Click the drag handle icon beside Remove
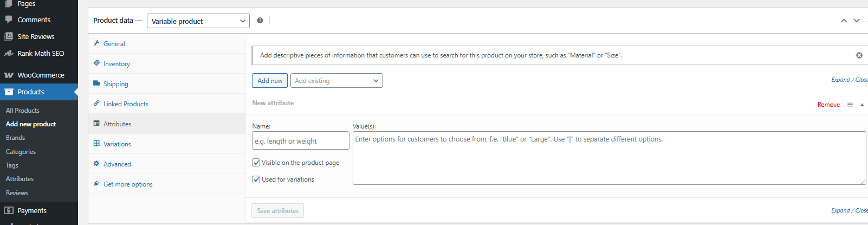This screenshot has width=868, height=225. 850,105
